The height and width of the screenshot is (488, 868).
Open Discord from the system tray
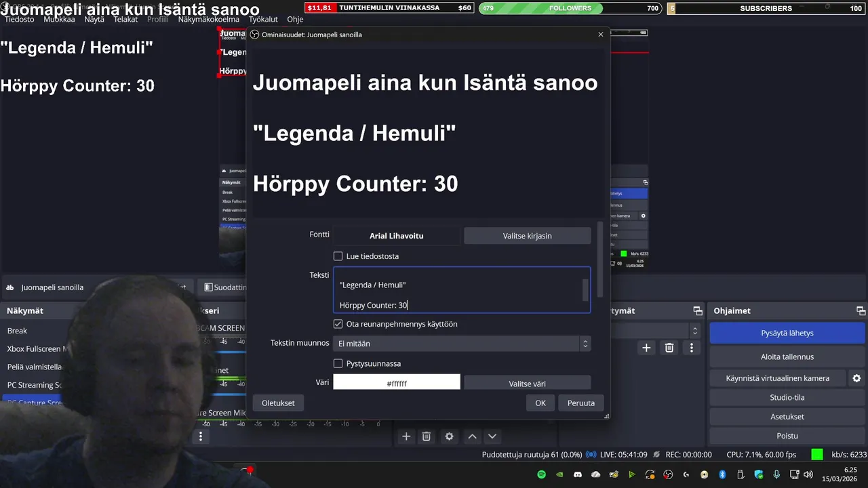(x=578, y=474)
